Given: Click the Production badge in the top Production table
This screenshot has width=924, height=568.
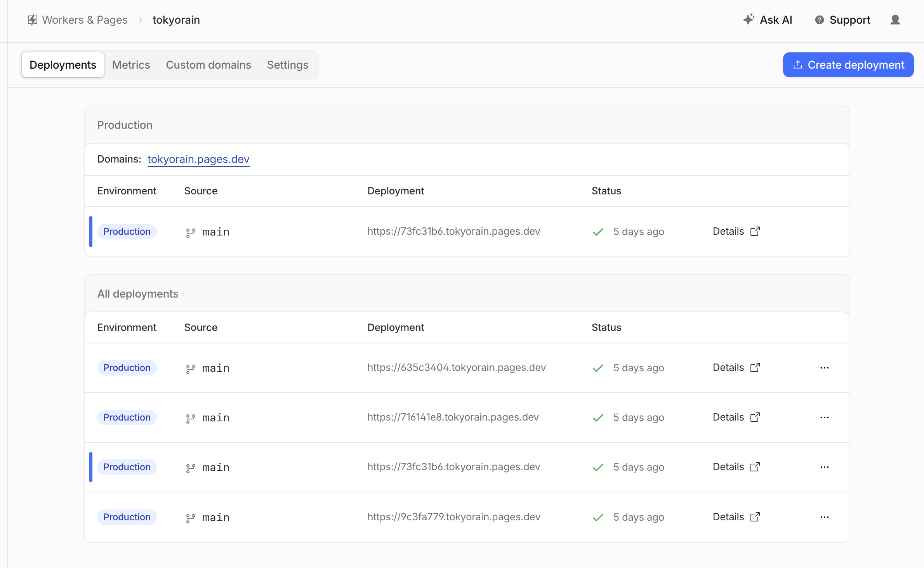Looking at the screenshot, I should coord(127,232).
